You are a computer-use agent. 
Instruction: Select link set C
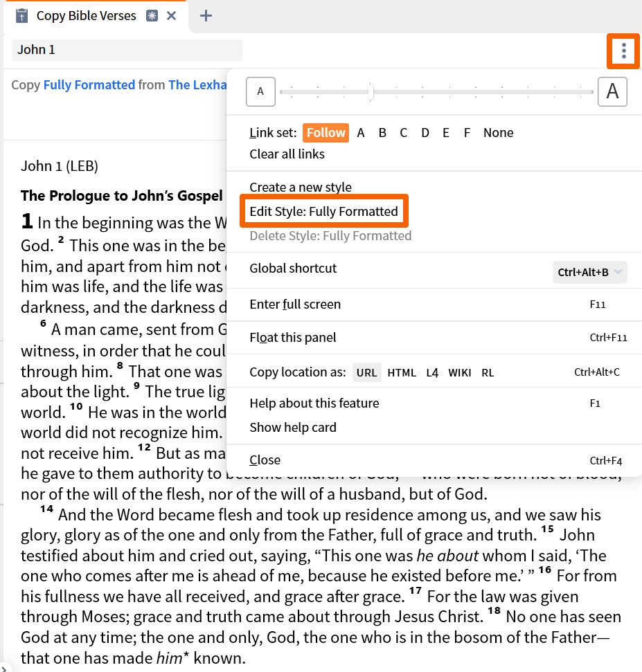tap(404, 133)
